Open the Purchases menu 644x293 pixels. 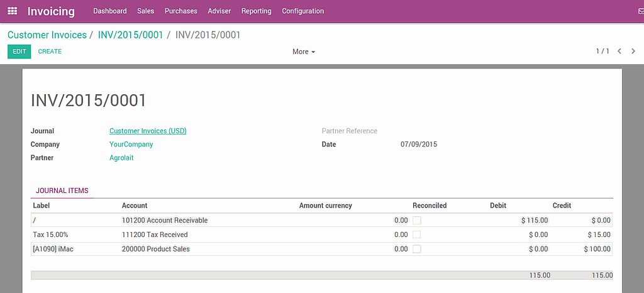(x=180, y=11)
